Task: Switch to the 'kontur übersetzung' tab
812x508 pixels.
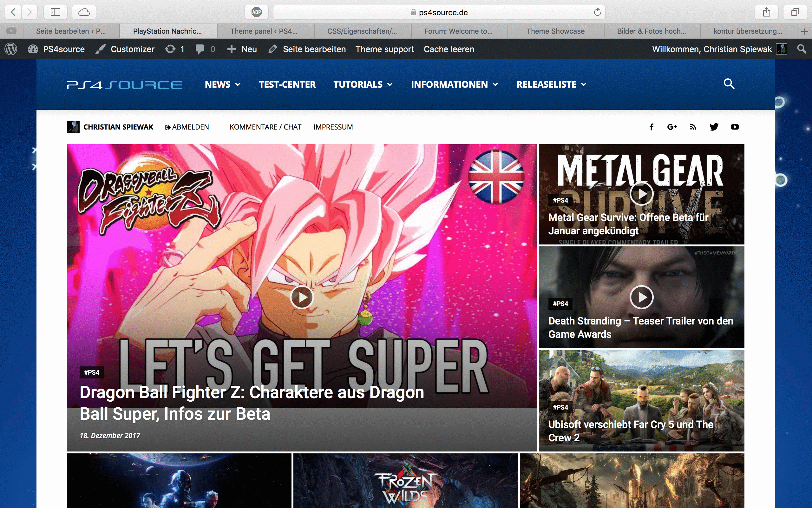Action: click(x=748, y=31)
